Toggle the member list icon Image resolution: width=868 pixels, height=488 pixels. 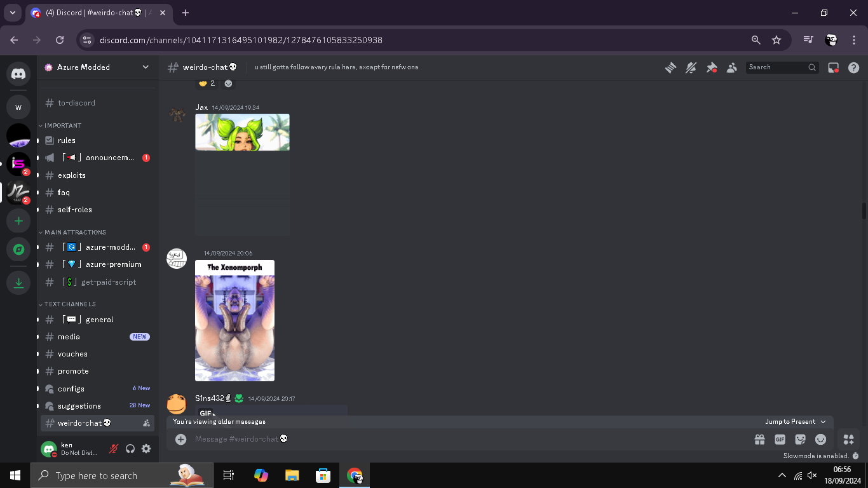732,67
